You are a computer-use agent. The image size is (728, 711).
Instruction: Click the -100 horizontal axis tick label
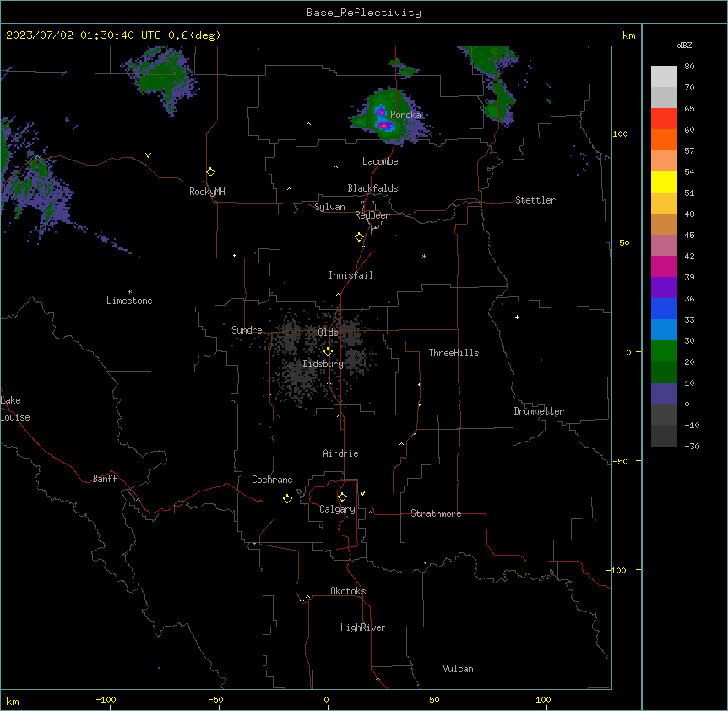(x=106, y=699)
